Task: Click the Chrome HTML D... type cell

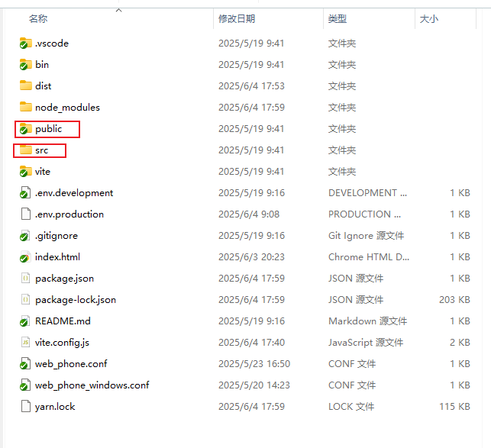Action: [369, 257]
